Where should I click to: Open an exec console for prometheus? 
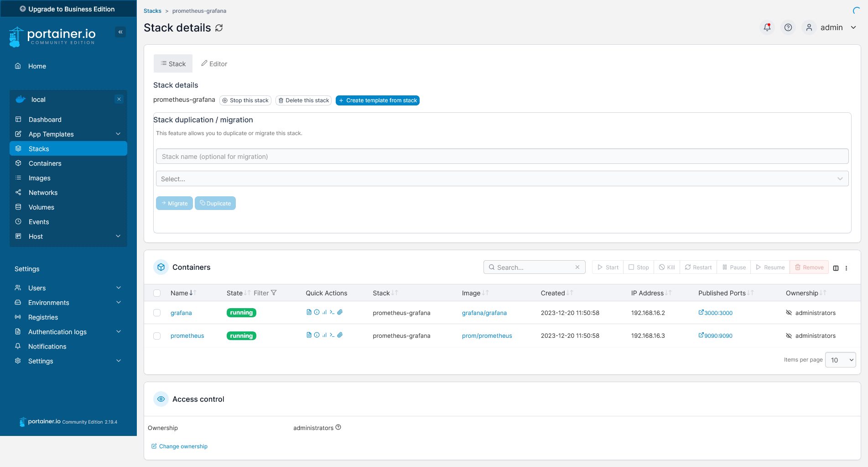click(332, 335)
